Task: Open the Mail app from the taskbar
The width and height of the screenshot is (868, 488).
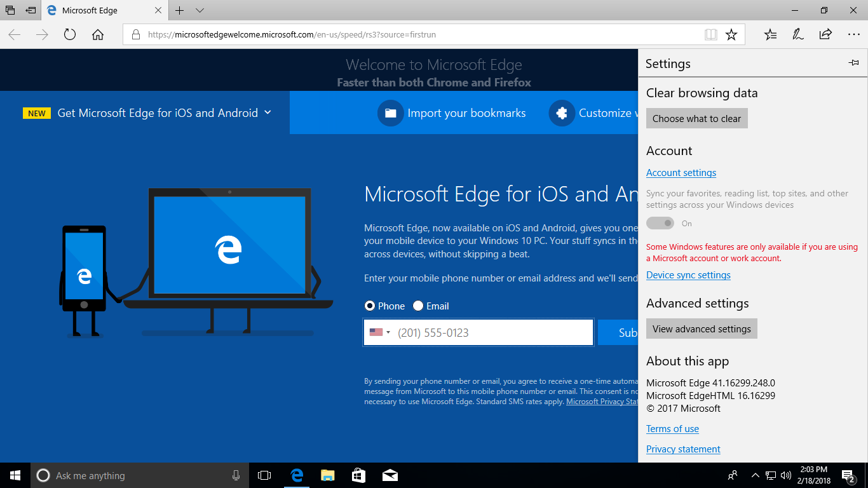Action: pyautogui.click(x=390, y=475)
